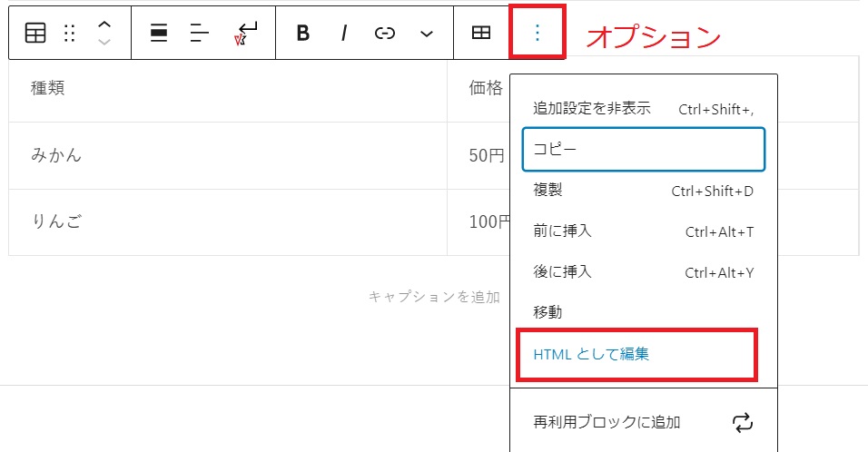Toggle italic formatting
This screenshot has width=868, height=452.
[344, 34]
